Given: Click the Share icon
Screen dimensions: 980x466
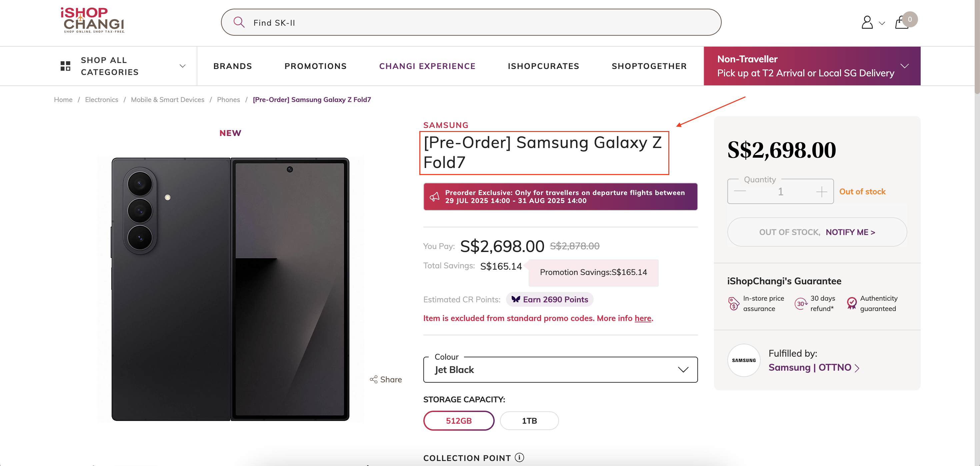Looking at the screenshot, I should coord(374,379).
